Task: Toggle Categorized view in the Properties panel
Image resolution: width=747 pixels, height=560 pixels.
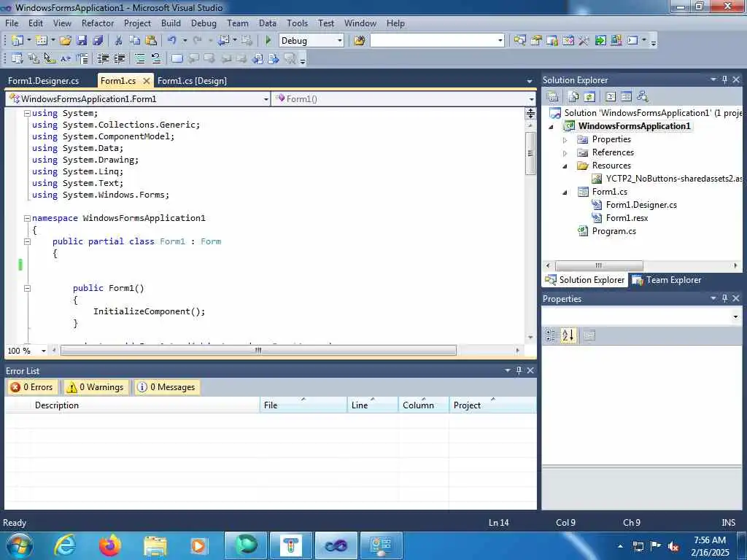Action: pyautogui.click(x=550, y=335)
